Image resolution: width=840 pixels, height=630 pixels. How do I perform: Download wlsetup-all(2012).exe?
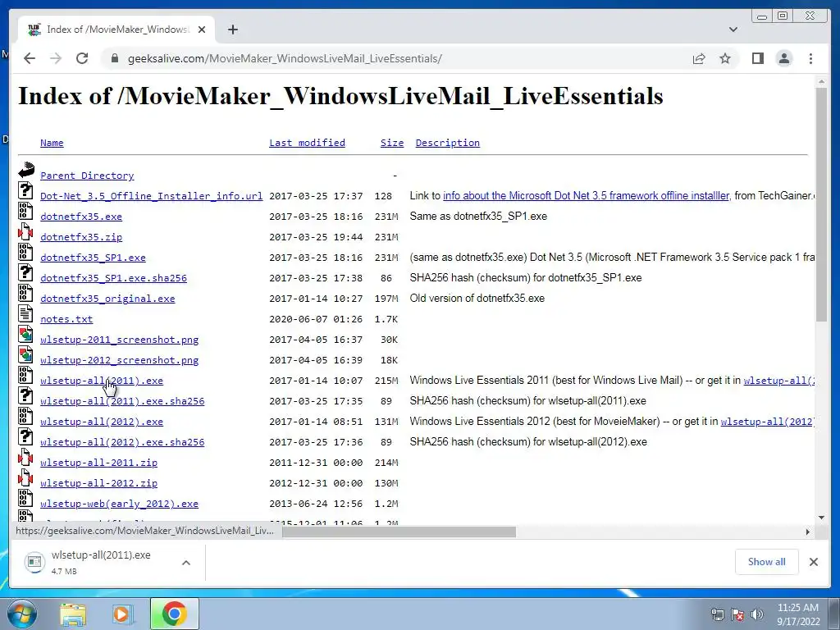click(102, 422)
